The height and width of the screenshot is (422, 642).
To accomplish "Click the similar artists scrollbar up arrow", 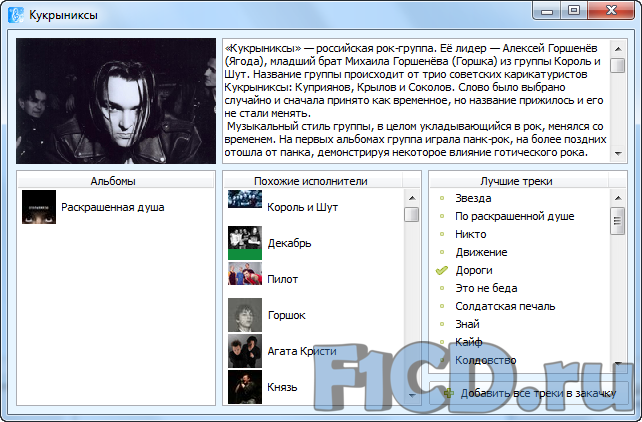I will pyautogui.click(x=412, y=198).
